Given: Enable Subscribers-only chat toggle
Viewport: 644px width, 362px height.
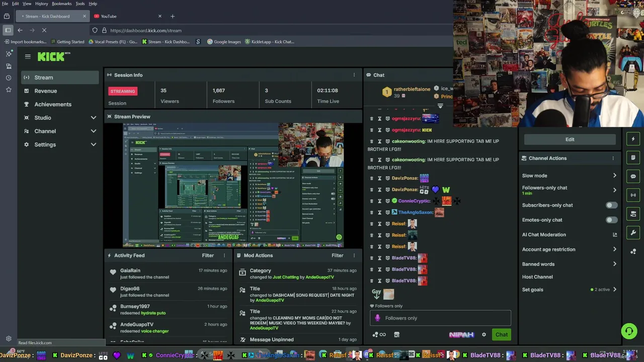Looking at the screenshot, I should coord(611,205).
